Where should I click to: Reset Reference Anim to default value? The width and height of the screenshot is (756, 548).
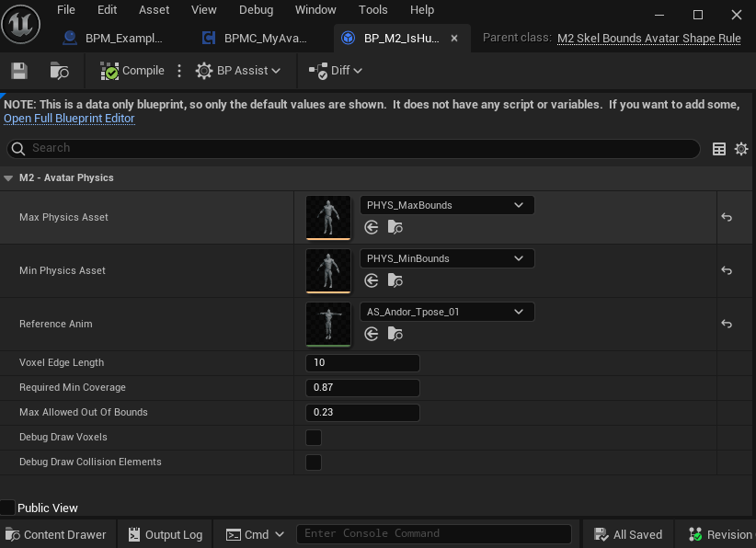(727, 324)
